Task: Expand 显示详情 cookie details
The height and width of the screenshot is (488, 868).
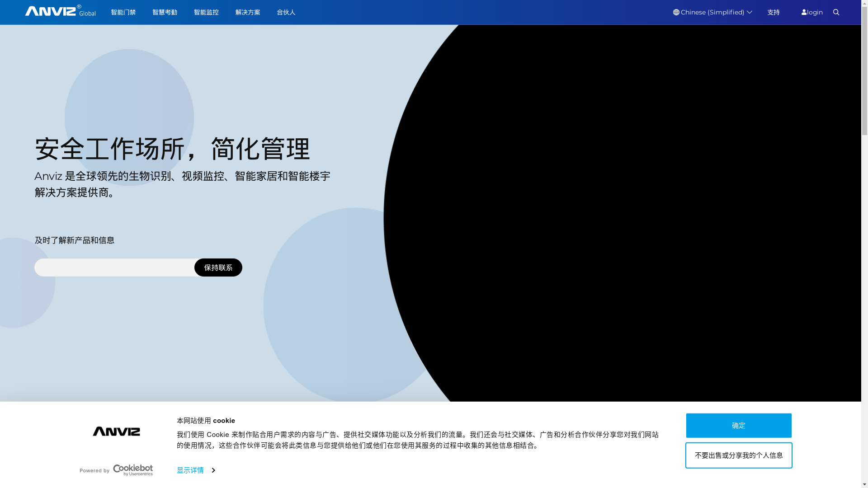Action: pyautogui.click(x=196, y=470)
